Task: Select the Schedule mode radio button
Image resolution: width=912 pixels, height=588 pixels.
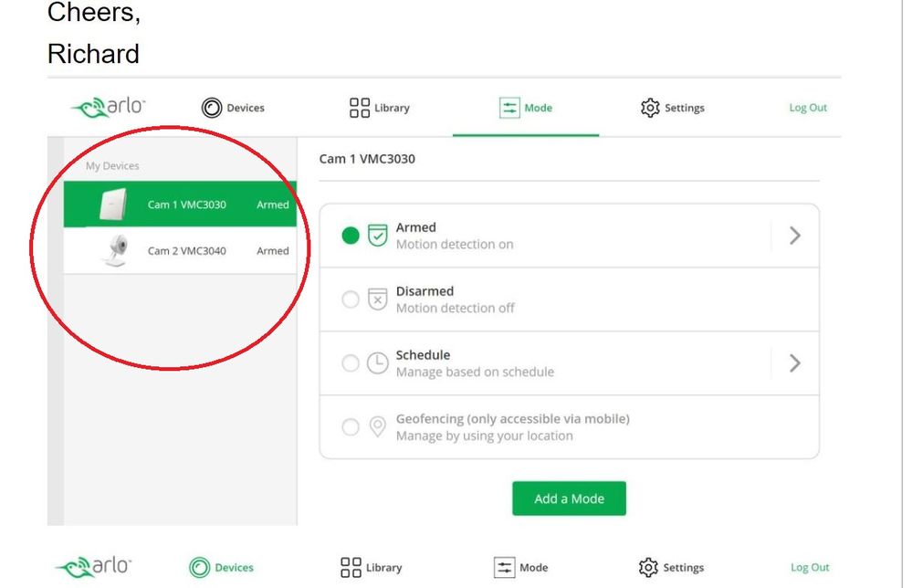Action: (x=351, y=362)
